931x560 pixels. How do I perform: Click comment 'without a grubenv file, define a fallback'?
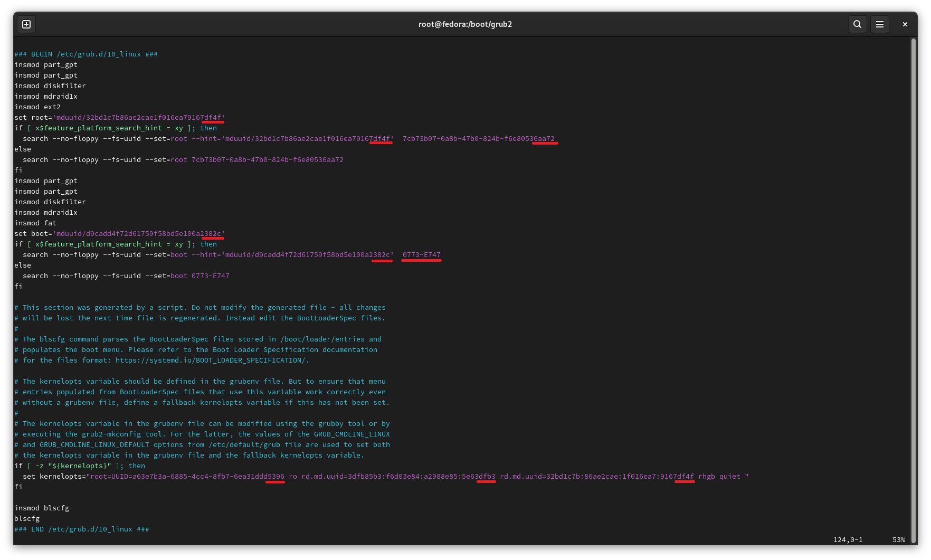(202, 402)
